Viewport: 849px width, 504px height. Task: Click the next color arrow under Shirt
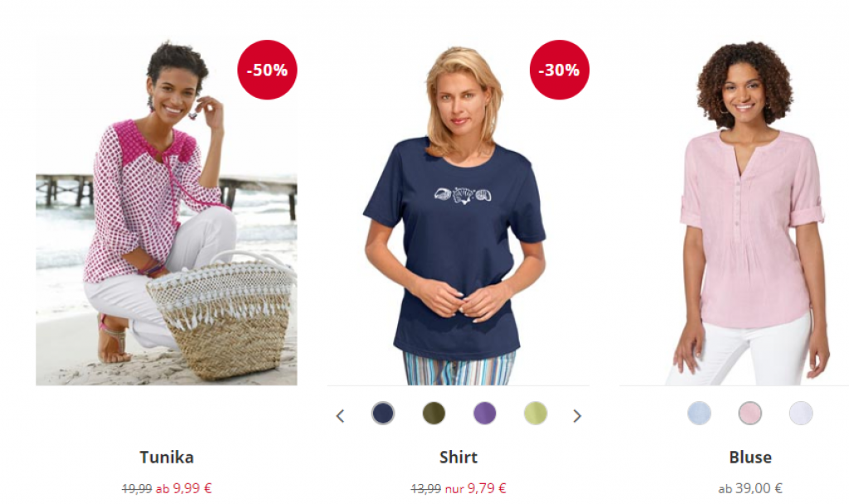tap(577, 416)
